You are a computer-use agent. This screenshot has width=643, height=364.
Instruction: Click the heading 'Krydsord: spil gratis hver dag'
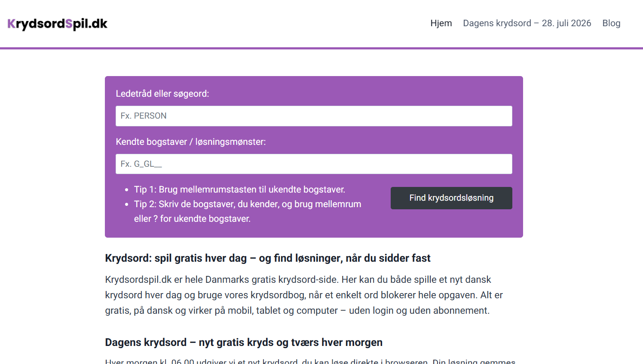pos(268,258)
